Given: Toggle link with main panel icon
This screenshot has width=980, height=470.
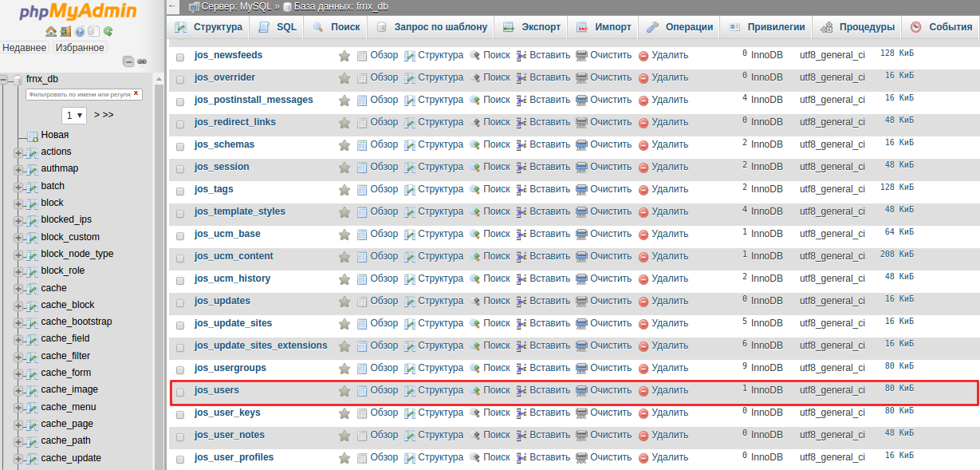Looking at the screenshot, I should click(142, 61).
